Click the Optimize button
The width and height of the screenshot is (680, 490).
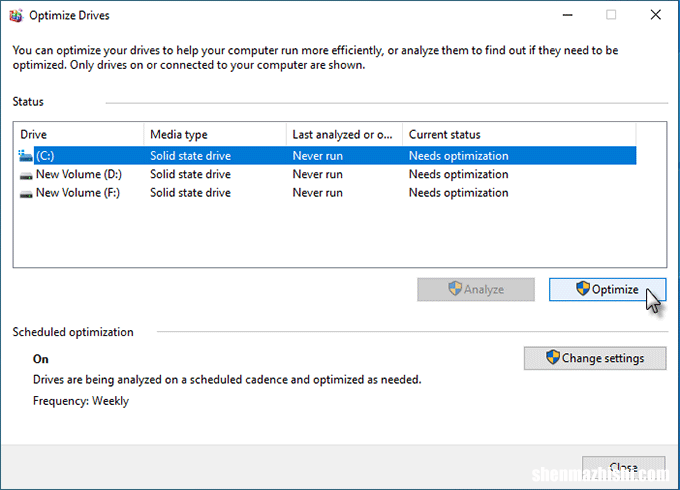(607, 290)
